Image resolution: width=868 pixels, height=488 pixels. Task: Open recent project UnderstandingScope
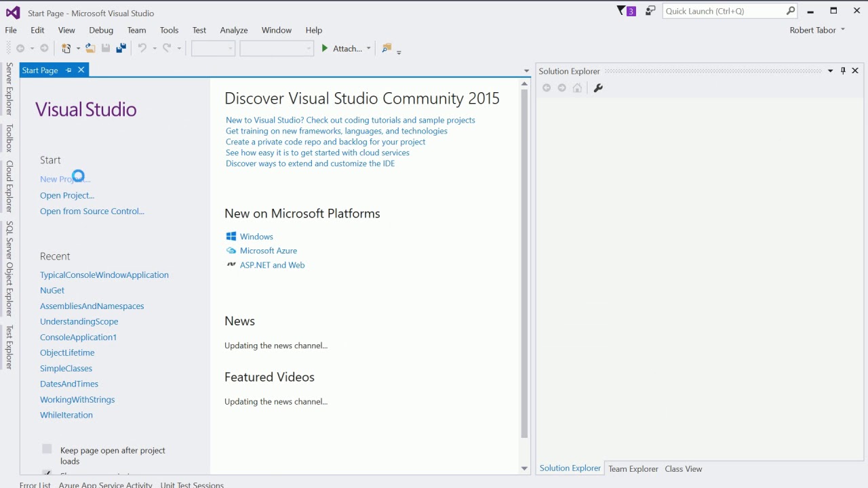pyautogui.click(x=79, y=321)
